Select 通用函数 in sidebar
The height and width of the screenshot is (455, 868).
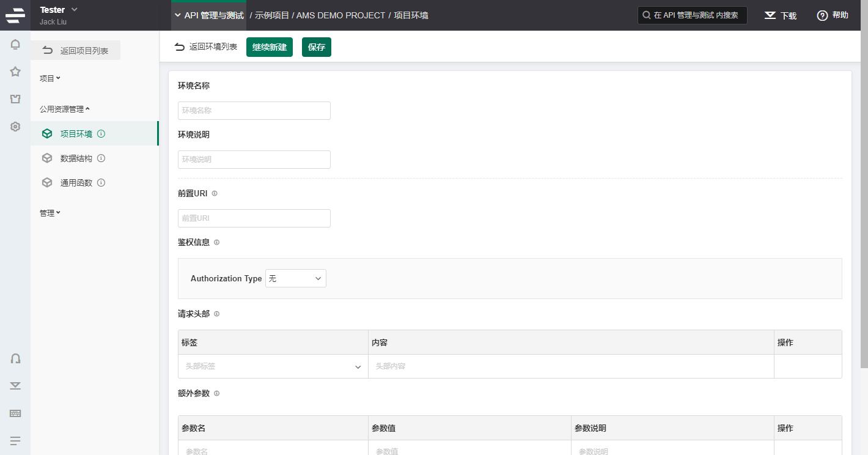click(x=95, y=182)
